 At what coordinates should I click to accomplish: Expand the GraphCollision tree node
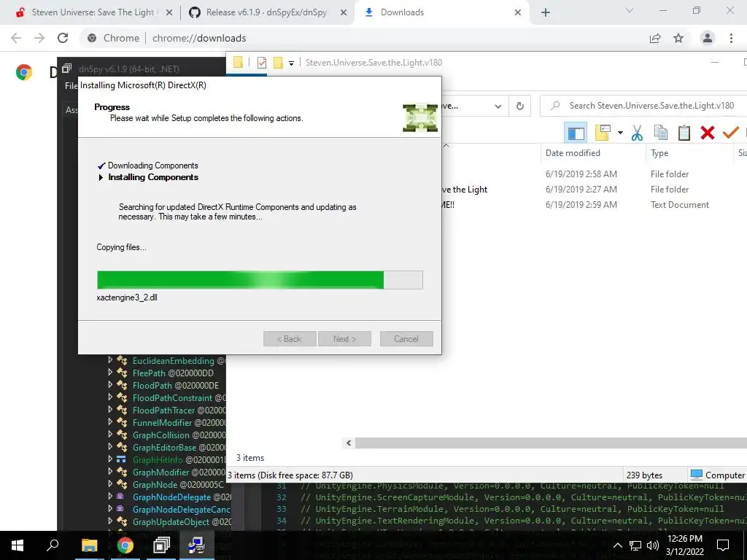click(x=110, y=435)
